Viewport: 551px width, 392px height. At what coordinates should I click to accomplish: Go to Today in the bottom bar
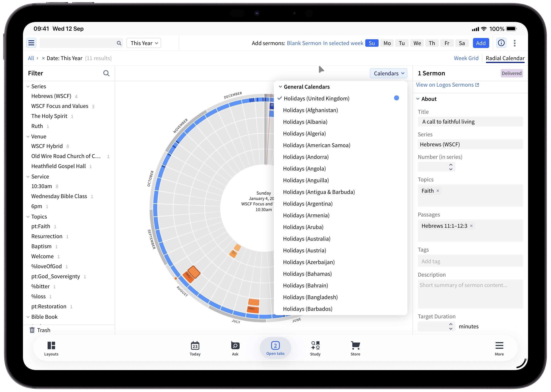(195, 349)
